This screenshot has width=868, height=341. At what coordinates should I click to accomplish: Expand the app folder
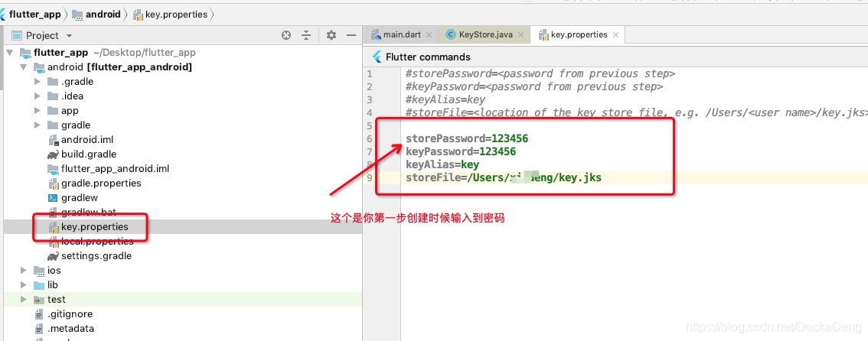point(37,111)
